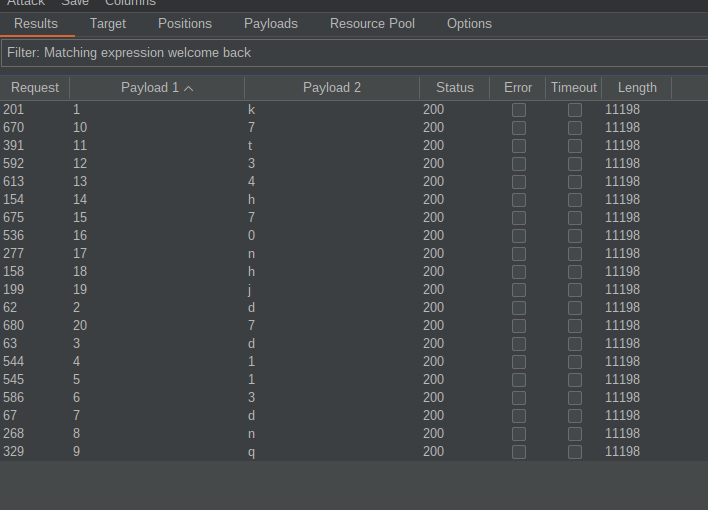Select request number 201 cell

tap(14, 109)
